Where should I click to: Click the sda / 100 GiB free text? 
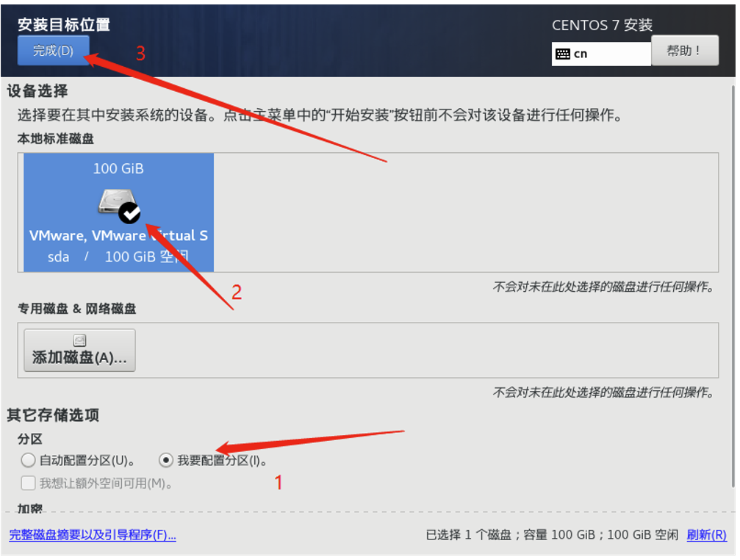pos(118,256)
